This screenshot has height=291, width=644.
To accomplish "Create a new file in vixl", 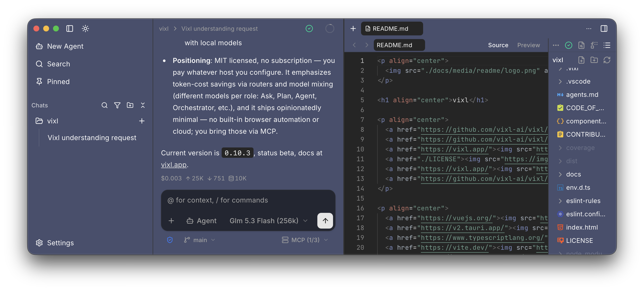I will coord(581,60).
